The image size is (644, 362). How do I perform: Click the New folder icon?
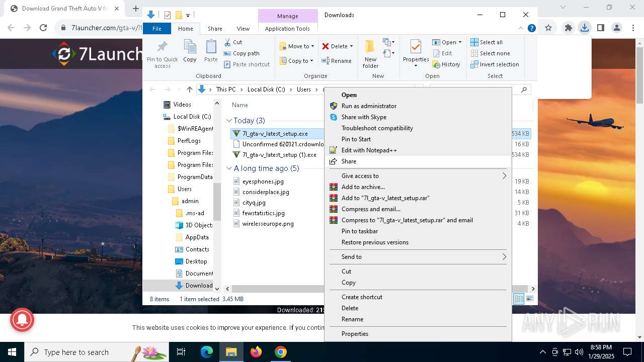(x=370, y=47)
